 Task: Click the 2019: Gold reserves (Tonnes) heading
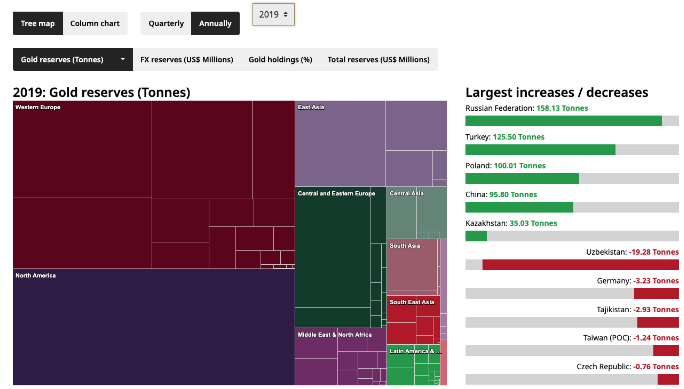(102, 92)
